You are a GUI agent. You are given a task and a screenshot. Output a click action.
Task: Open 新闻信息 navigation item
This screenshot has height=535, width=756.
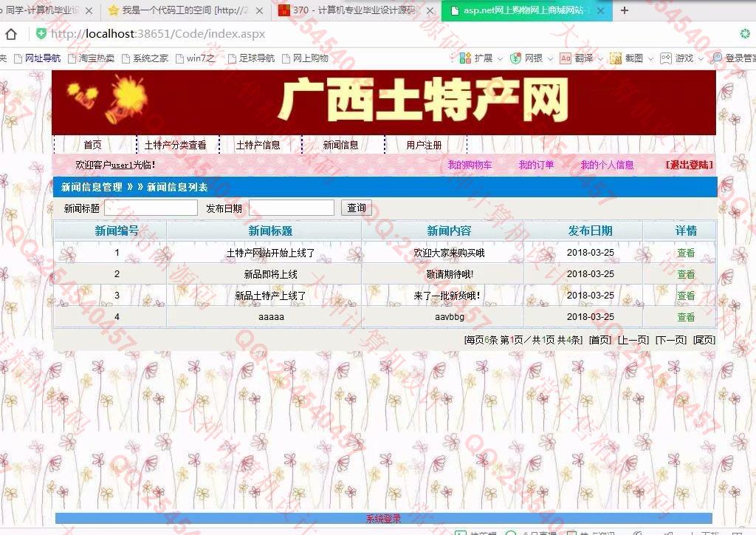pyautogui.click(x=341, y=146)
